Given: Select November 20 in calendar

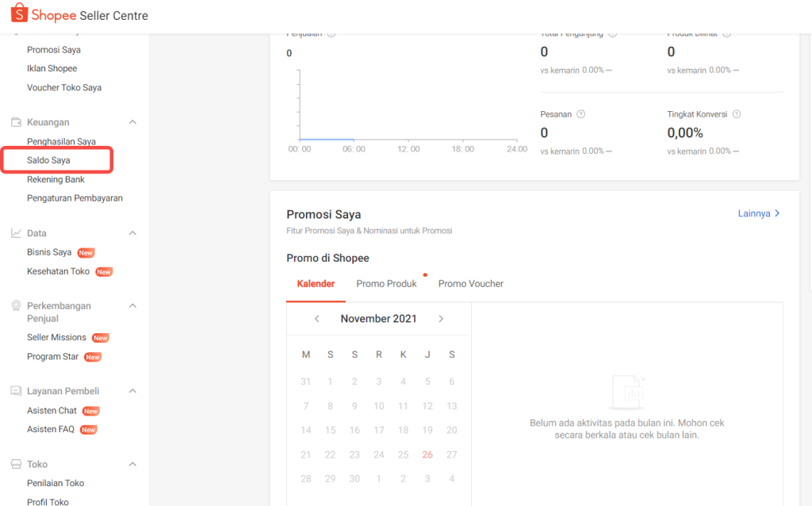Looking at the screenshot, I should 451,430.
